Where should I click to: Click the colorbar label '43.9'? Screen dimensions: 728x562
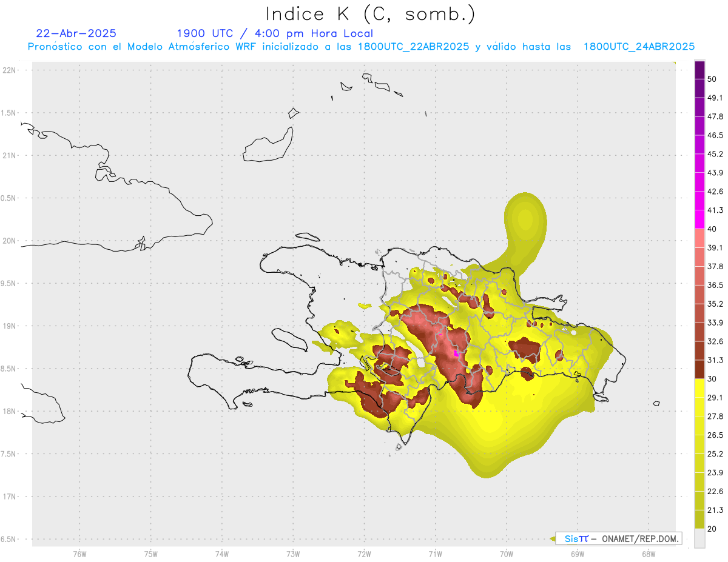tap(715, 173)
